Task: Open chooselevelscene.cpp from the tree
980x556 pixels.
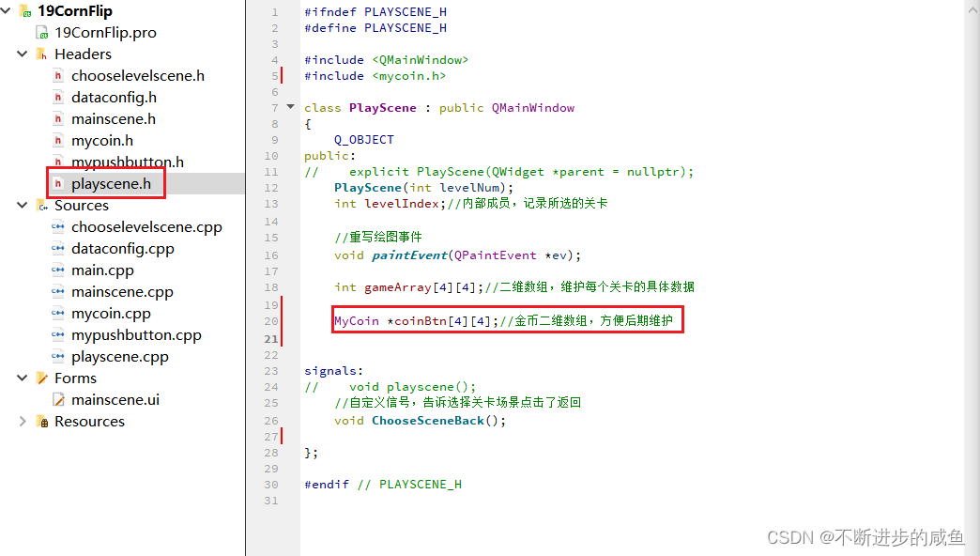Action: pyautogui.click(x=146, y=227)
